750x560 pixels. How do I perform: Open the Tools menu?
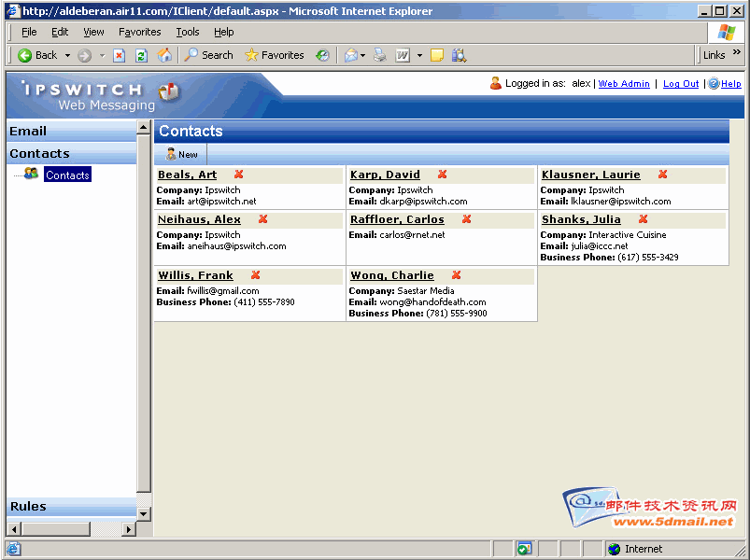[188, 32]
